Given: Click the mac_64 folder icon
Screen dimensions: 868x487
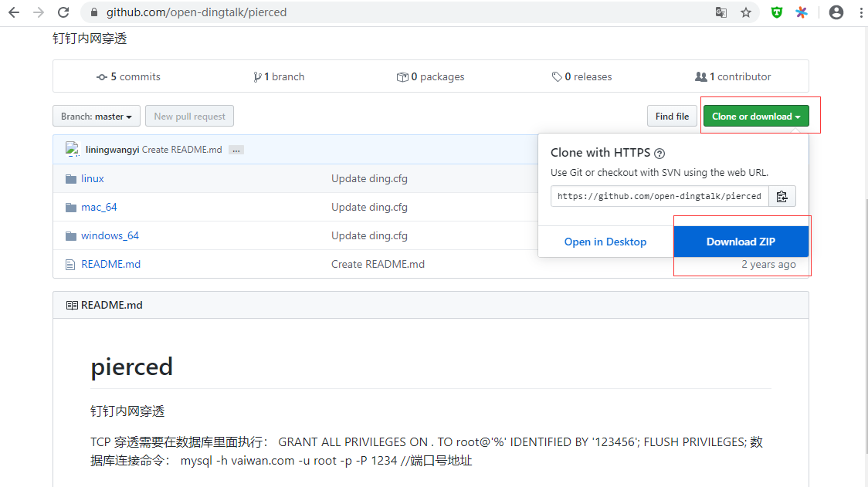Looking at the screenshot, I should tap(71, 208).
